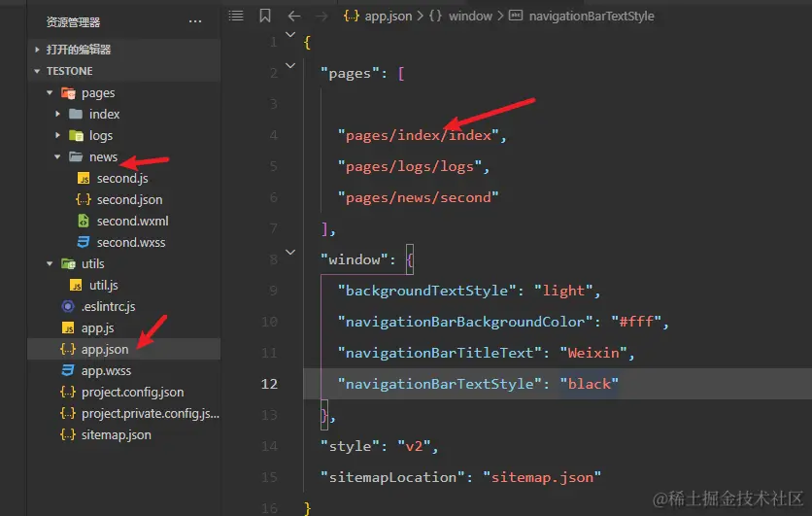
Task: Select app.json in the file tree
Action: [105, 349]
